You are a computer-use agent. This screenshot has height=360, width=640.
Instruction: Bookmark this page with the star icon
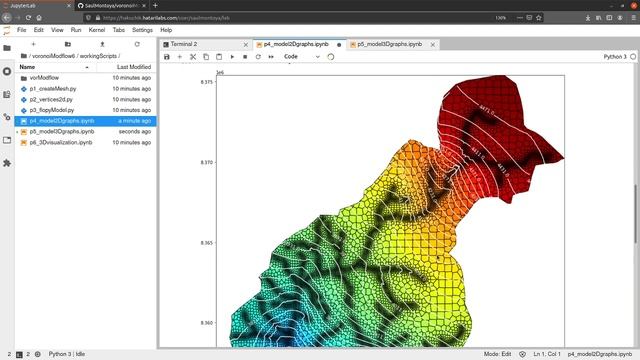coord(539,18)
